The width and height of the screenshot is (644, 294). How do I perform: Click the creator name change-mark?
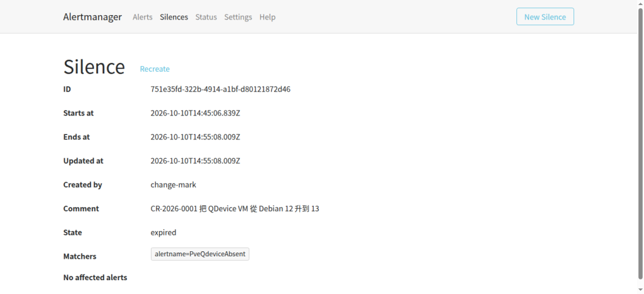[174, 185]
